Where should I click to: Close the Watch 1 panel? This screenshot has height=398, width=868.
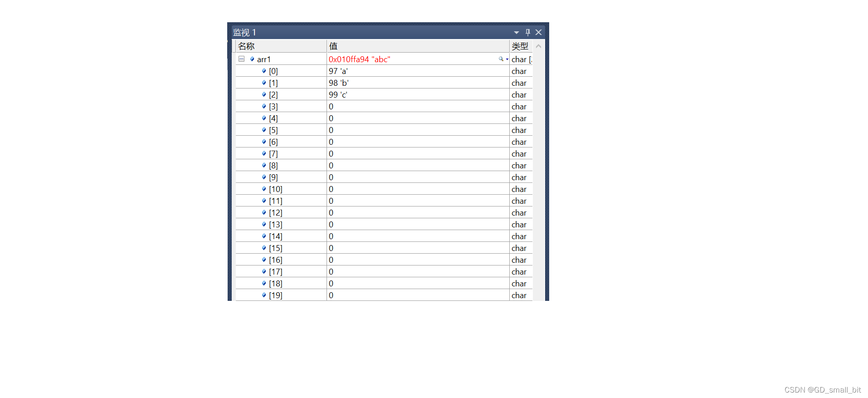click(539, 32)
